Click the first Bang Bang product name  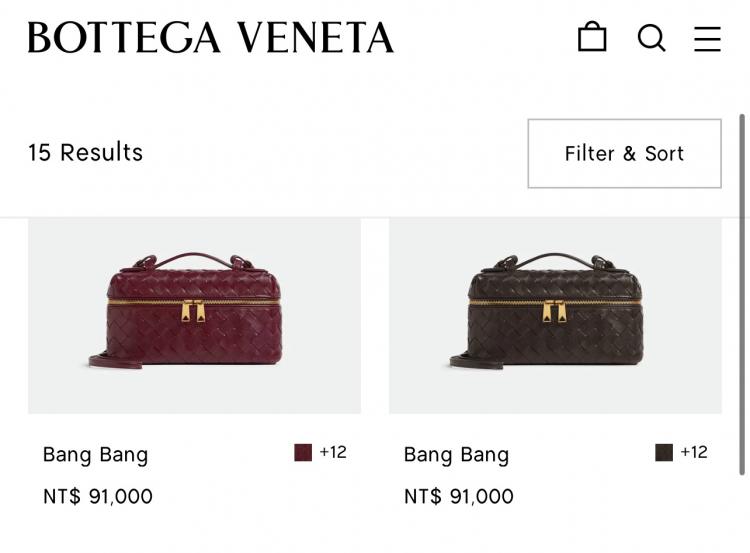(x=95, y=455)
